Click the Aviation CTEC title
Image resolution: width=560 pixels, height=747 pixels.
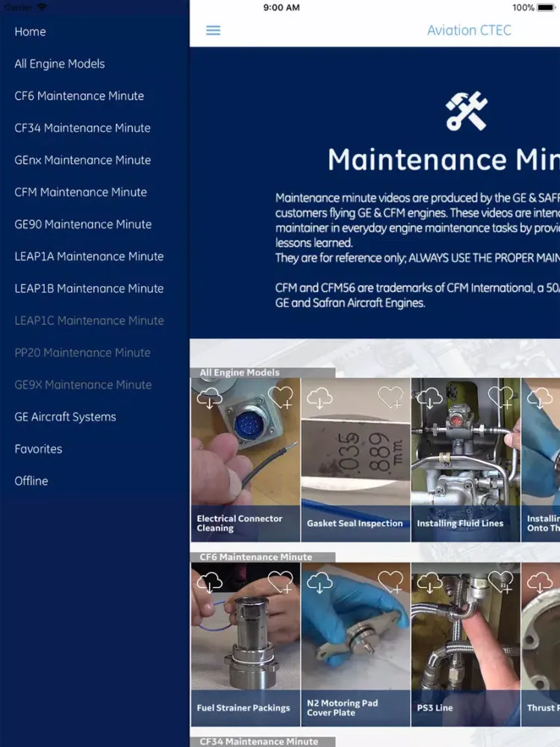point(469,31)
